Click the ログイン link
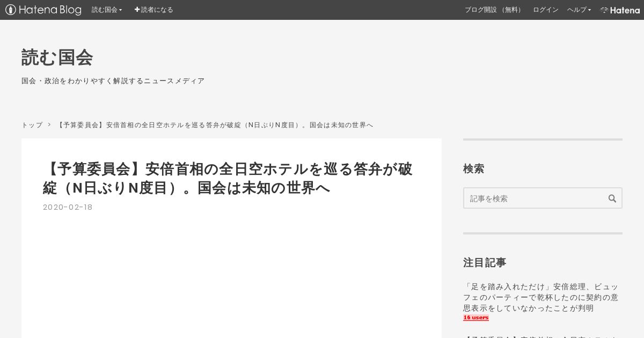The width and height of the screenshot is (644, 338). pos(546,10)
